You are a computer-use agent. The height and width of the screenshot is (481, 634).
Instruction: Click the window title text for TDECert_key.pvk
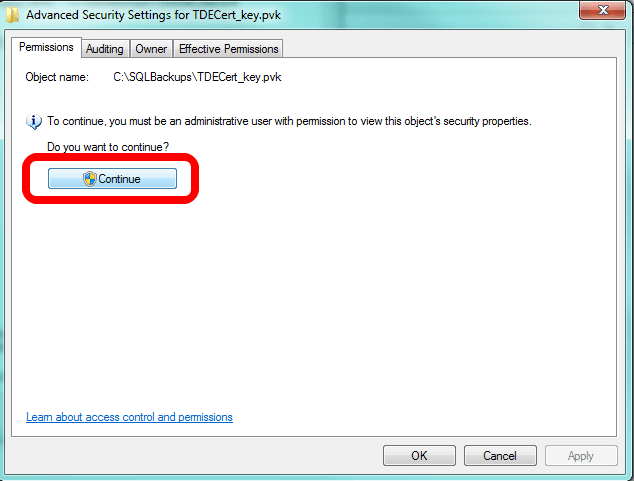[153, 15]
